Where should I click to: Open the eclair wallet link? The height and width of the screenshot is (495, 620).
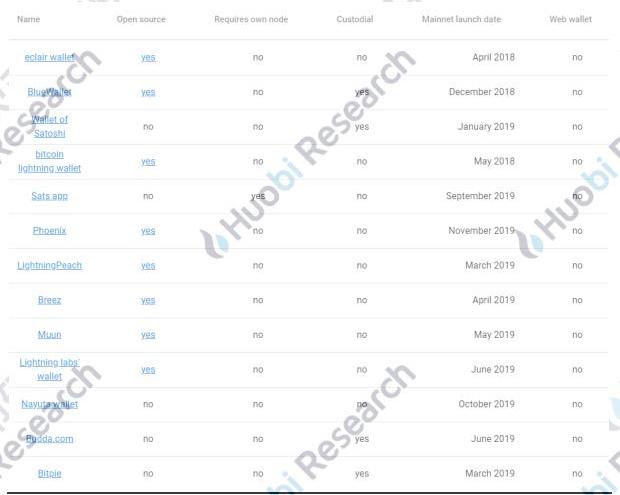[x=49, y=57]
